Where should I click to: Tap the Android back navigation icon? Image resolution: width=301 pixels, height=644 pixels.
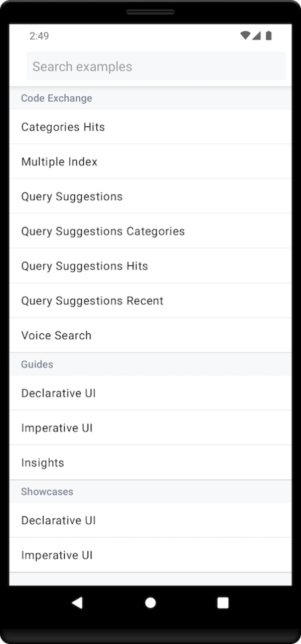(77, 602)
